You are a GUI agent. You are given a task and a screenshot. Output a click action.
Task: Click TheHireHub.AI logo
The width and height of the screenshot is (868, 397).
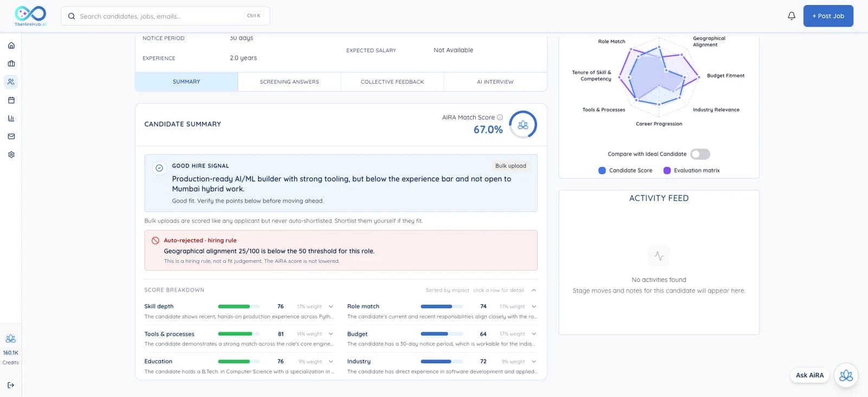30,16
